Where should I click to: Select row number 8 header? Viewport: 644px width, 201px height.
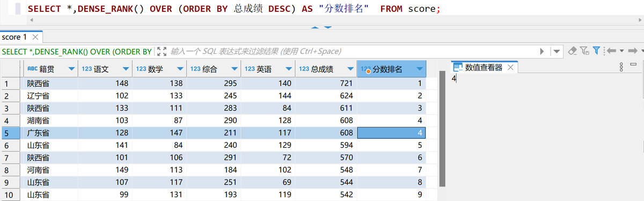coord(11,170)
